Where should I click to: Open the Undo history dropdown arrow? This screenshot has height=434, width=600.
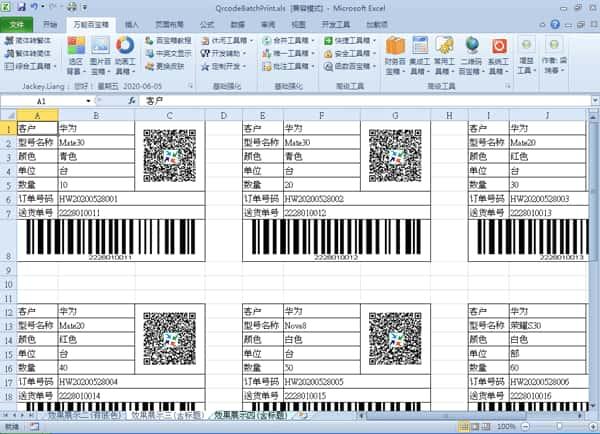(42, 7)
